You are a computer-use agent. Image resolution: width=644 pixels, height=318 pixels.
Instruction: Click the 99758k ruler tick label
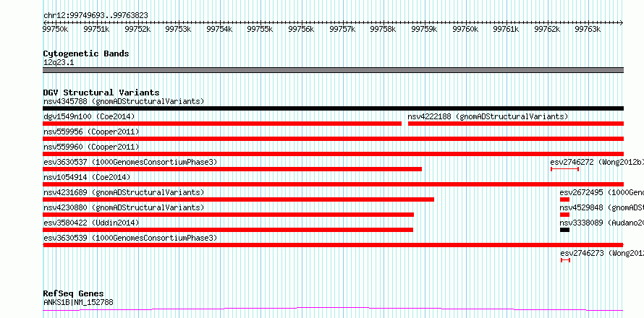click(383, 29)
